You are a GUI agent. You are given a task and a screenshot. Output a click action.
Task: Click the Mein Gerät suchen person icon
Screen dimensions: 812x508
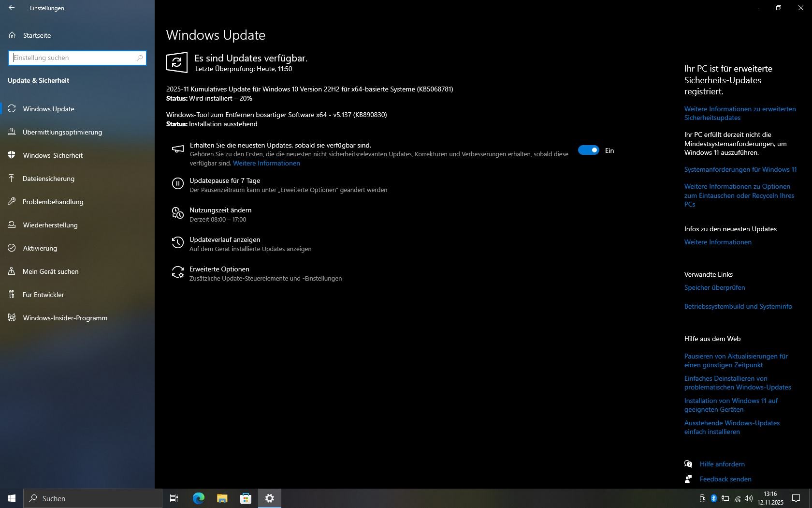click(x=12, y=271)
